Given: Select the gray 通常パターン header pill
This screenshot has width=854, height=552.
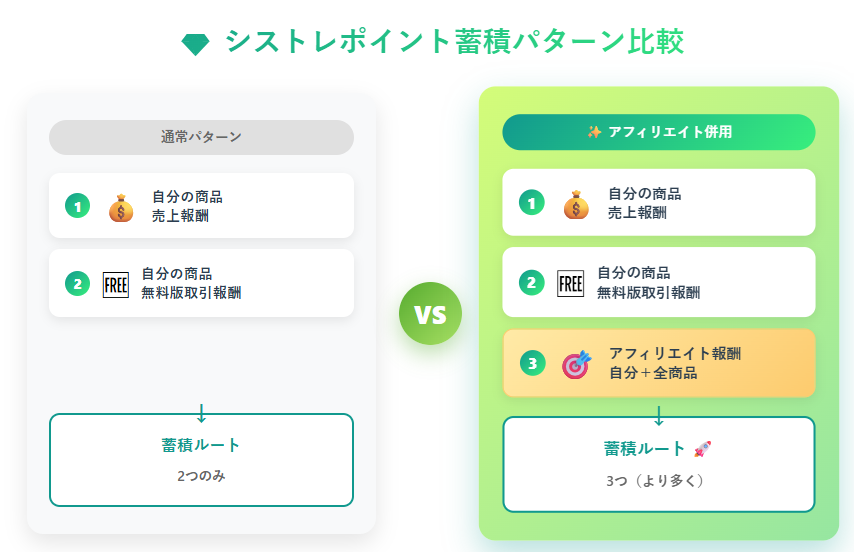Looking at the screenshot, I should (x=201, y=137).
